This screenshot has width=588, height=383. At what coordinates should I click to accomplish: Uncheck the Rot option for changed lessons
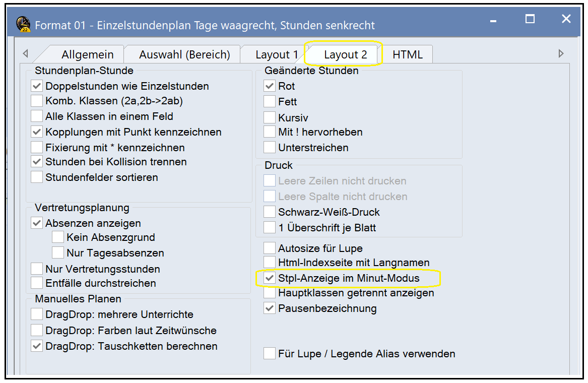coord(270,86)
